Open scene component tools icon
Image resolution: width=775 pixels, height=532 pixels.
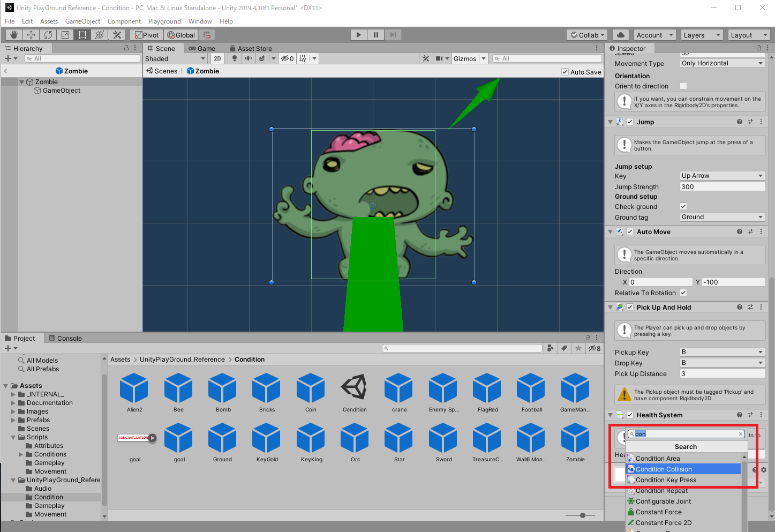click(426, 58)
